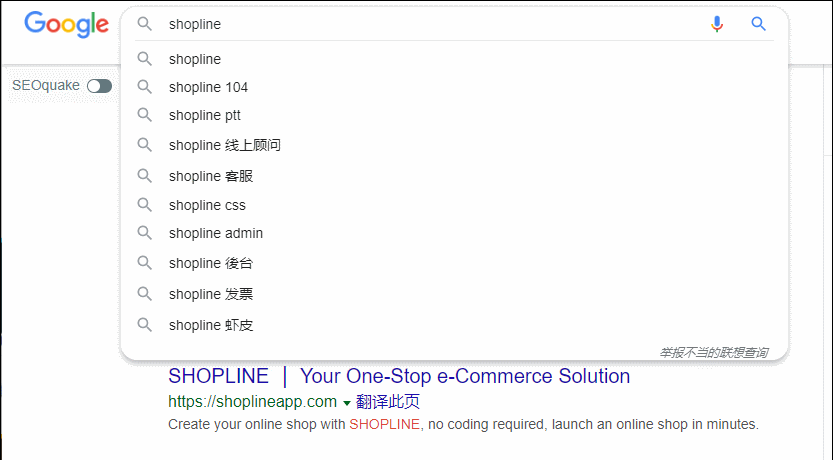The width and height of the screenshot is (833, 460).
Task: Click magnifier icon beside 'shopline 虾皮' suggestion
Action: (144, 325)
